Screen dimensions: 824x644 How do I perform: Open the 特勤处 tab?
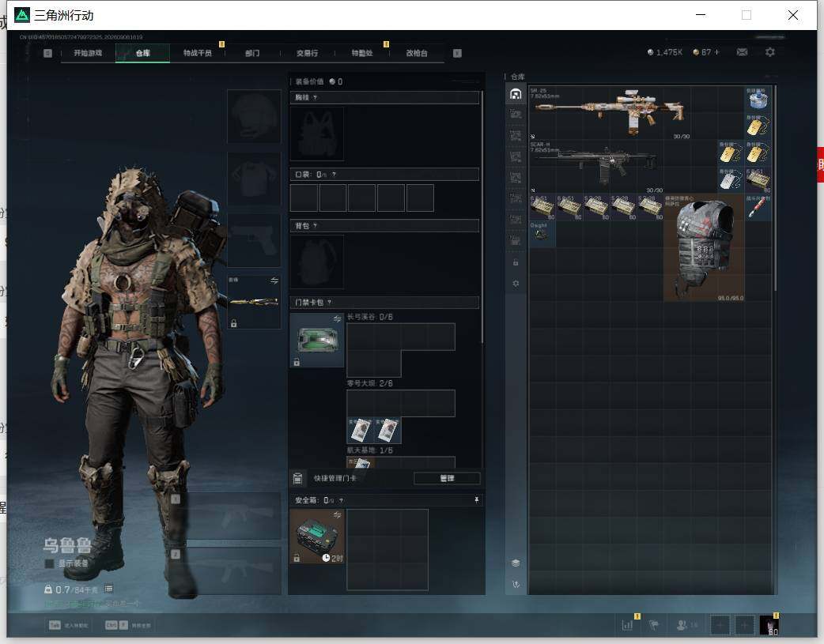click(362, 53)
